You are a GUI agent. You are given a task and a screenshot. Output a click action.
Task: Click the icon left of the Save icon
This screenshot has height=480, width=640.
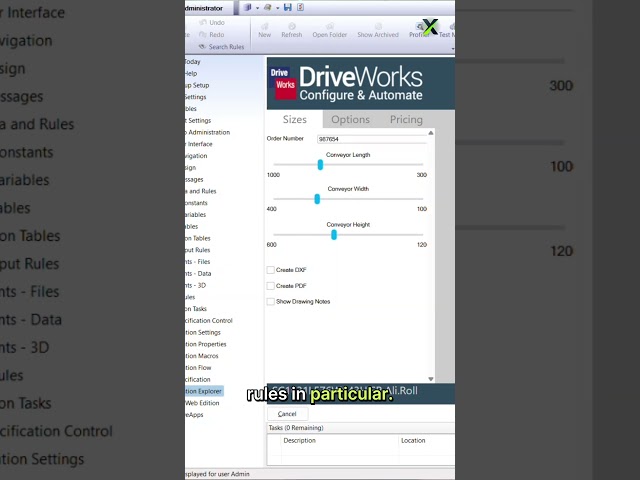click(268, 7)
